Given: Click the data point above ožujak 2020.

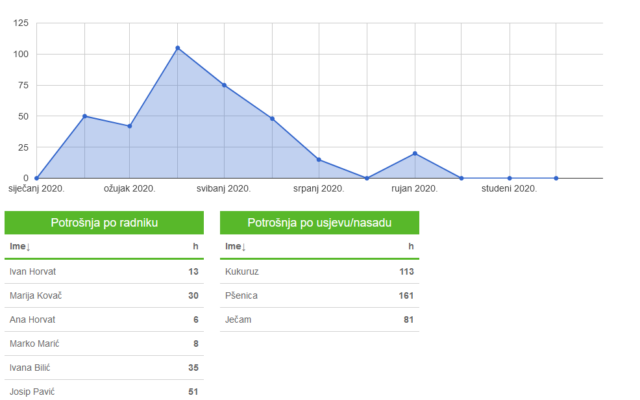Looking at the screenshot, I should tap(130, 126).
